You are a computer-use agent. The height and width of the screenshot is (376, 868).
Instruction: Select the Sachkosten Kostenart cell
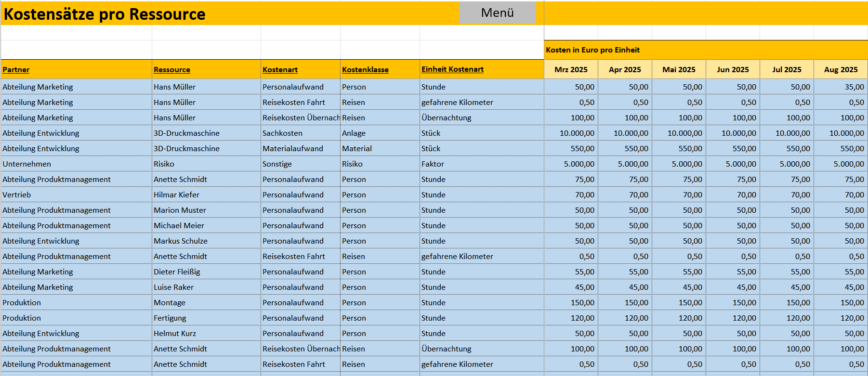pos(301,133)
